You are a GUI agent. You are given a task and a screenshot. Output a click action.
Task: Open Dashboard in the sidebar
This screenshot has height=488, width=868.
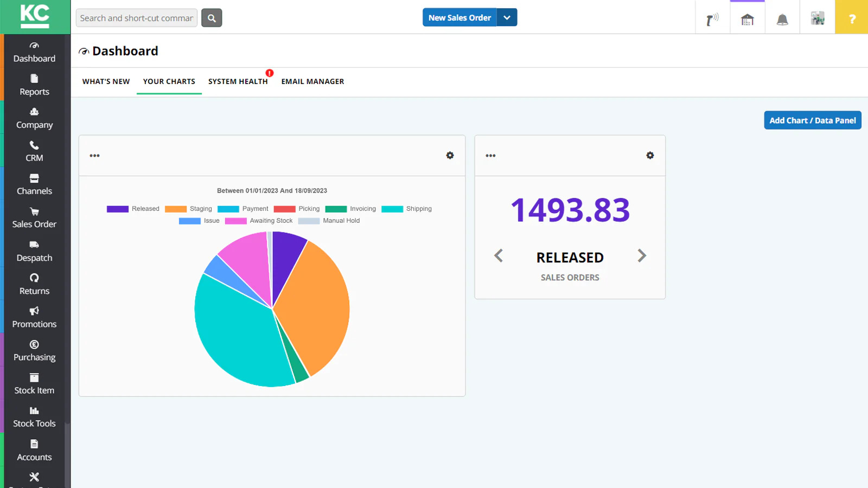[x=34, y=53]
